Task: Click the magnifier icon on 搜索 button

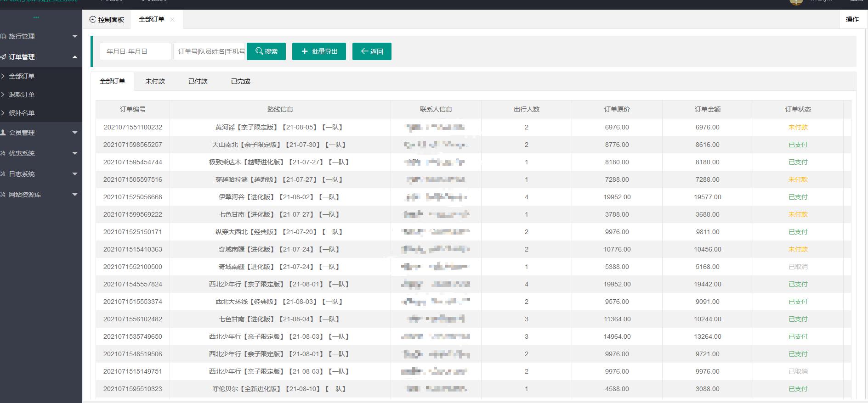Action: point(259,51)
